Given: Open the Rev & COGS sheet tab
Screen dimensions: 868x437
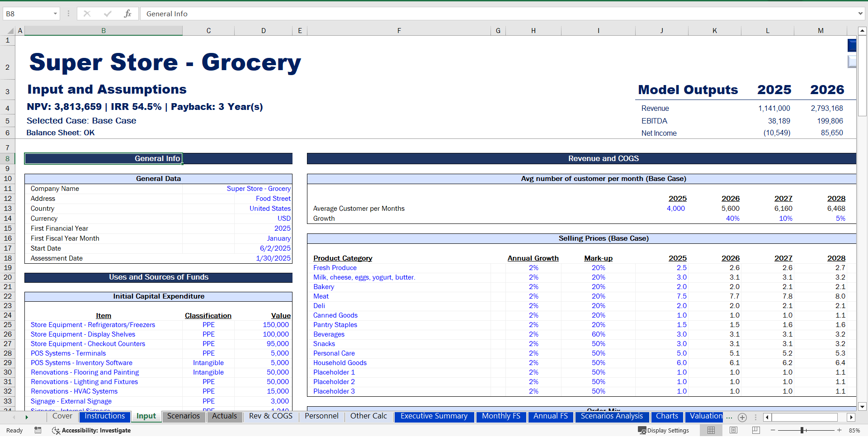Looking at the screenshot, I should coord(271,416).
